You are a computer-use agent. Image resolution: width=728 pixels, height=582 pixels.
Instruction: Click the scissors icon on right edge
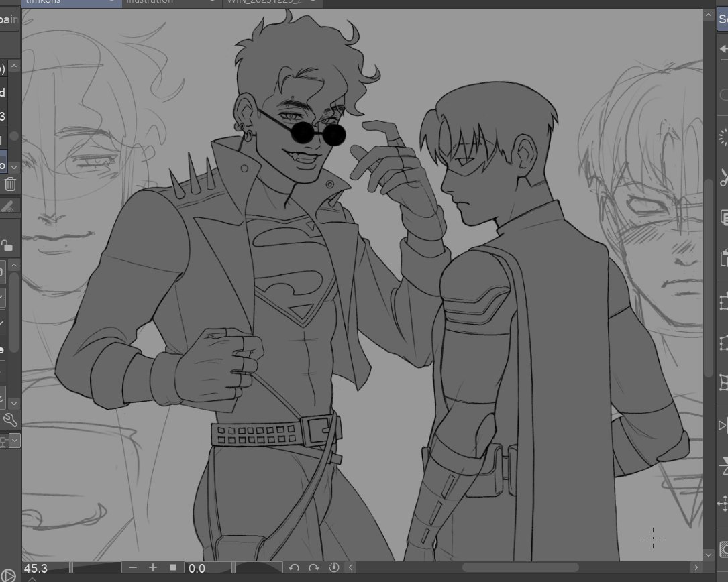tap(724, 178)
